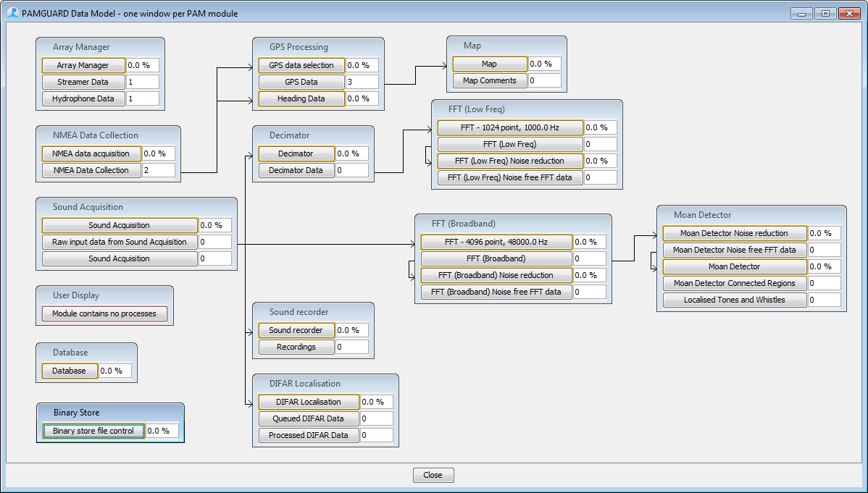Click Moan Detector Noise reduction button
The height and width of the screenshot is (493, 868).
735,233
